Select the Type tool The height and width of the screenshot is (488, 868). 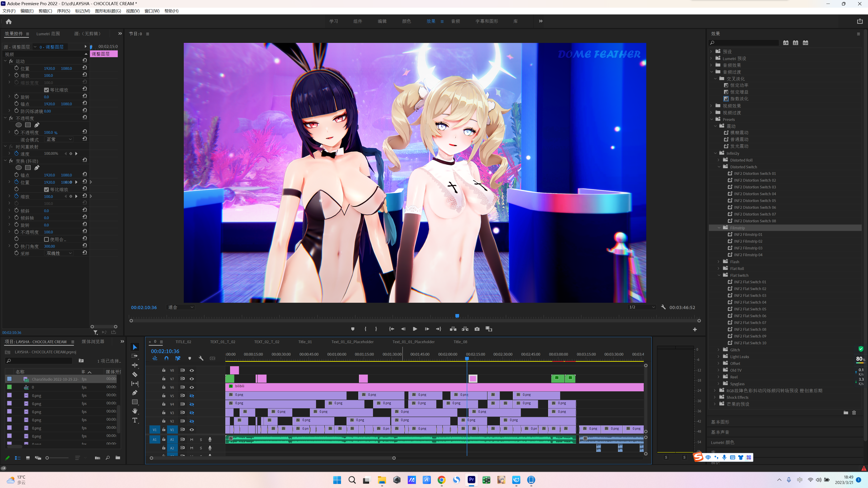tap(135, 420)
